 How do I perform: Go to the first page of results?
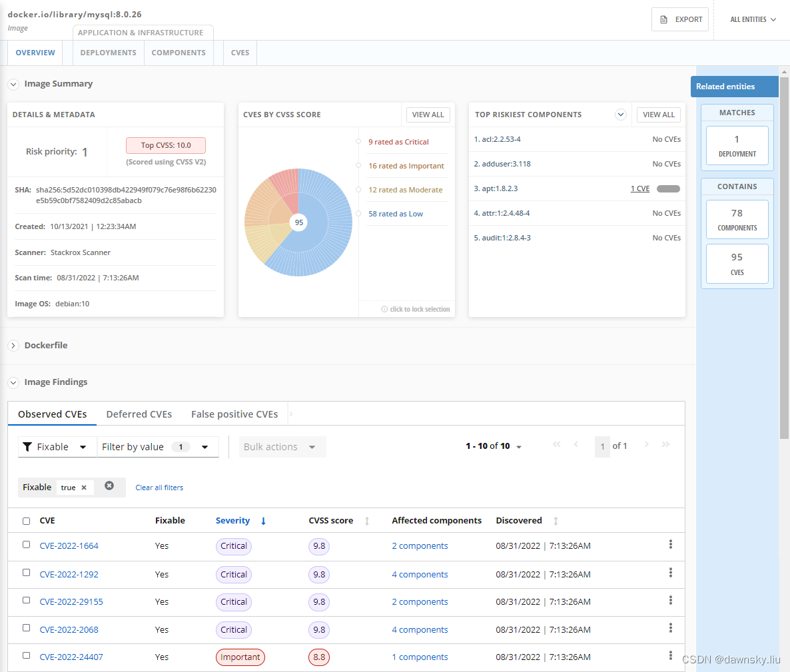(x=556, y=444)
